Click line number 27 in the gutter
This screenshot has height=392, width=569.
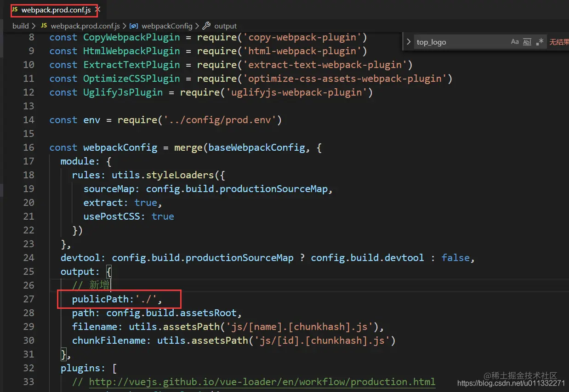(28, 299)
